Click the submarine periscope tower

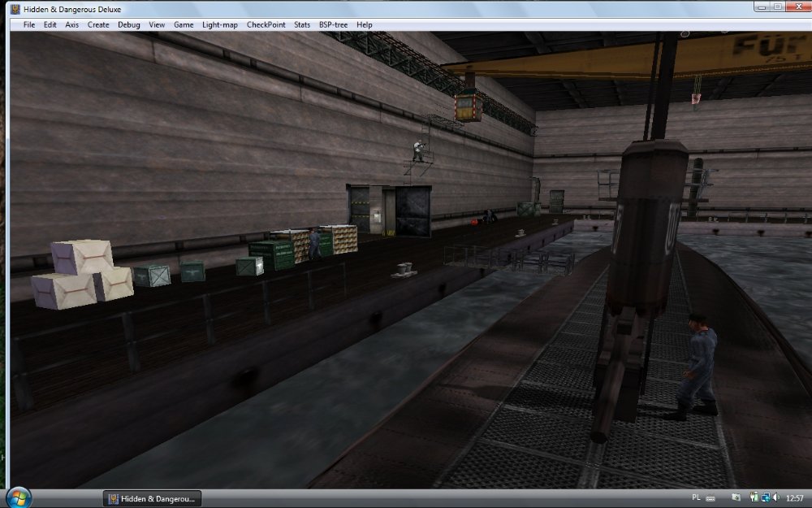tap(647, 227)
